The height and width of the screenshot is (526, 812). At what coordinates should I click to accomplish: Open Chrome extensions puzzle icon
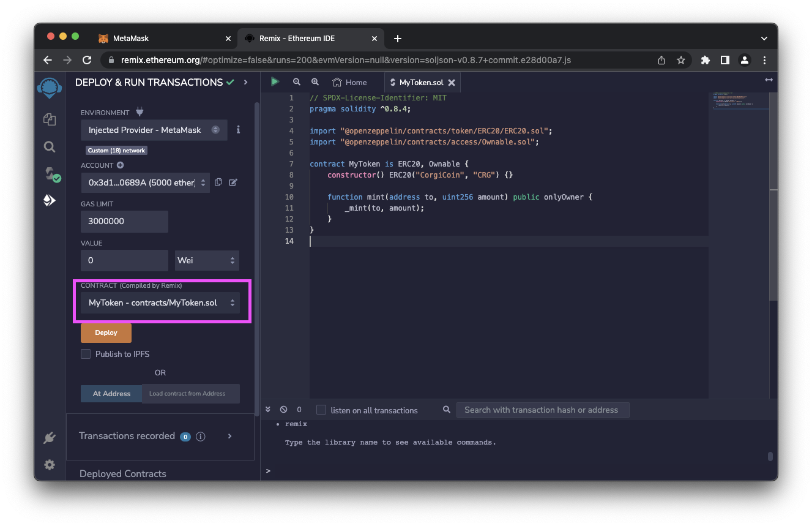pos(706,60)
